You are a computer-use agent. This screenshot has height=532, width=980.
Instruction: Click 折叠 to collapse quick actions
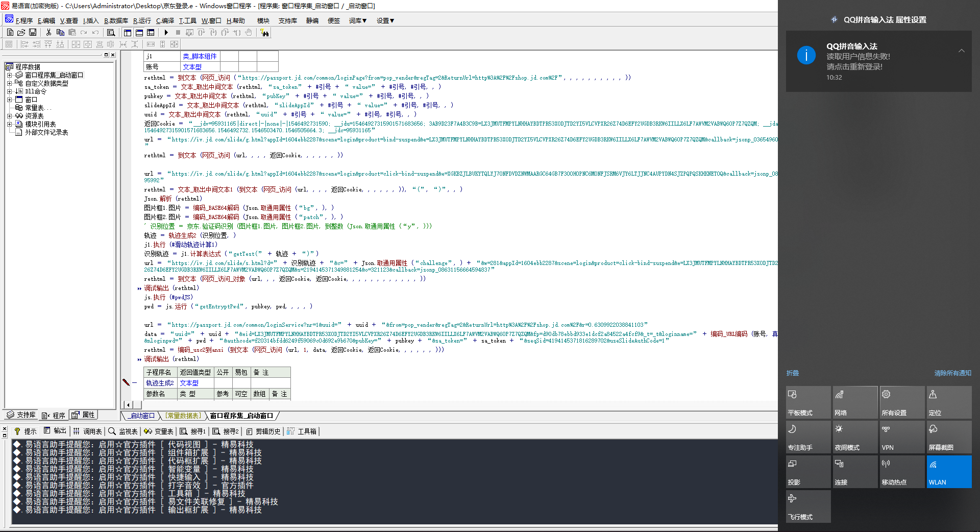click(793, 373)
